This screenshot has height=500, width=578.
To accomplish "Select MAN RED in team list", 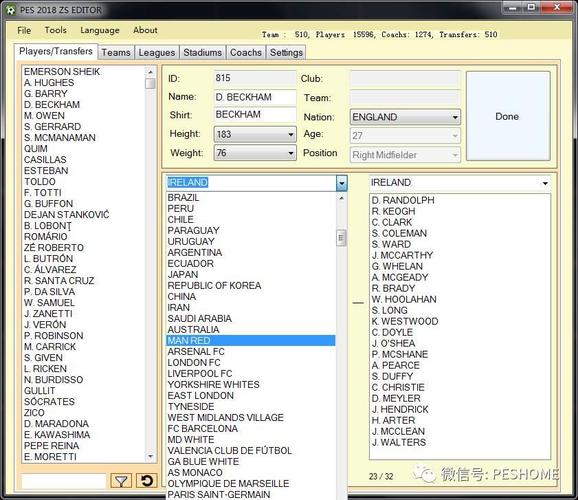I will (251, 341).
